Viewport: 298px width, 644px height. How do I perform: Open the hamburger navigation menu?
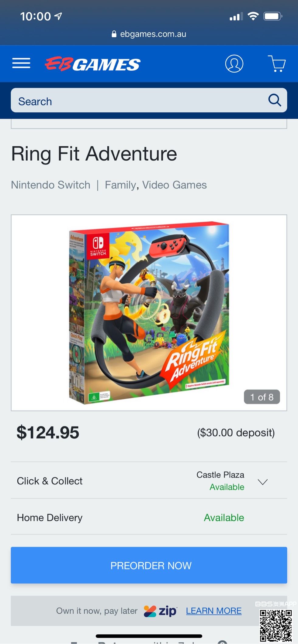(21, 63)
